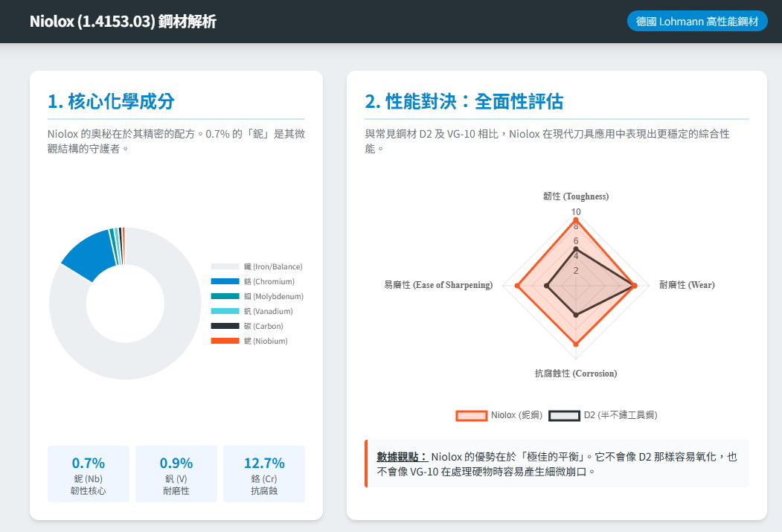
Task: Click the 德國 Lohmann 高性能鋼材 badge
Action: [x=697, y=22]
